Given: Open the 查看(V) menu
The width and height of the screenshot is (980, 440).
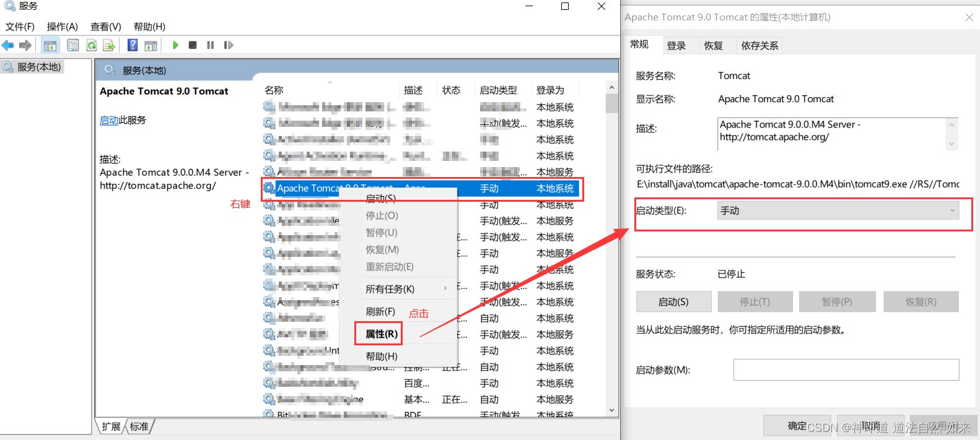Looking at the screenshot, I should point(105,27).
